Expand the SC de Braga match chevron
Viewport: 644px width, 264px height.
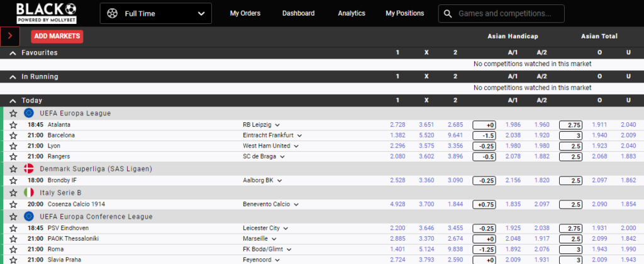[282, 157]
